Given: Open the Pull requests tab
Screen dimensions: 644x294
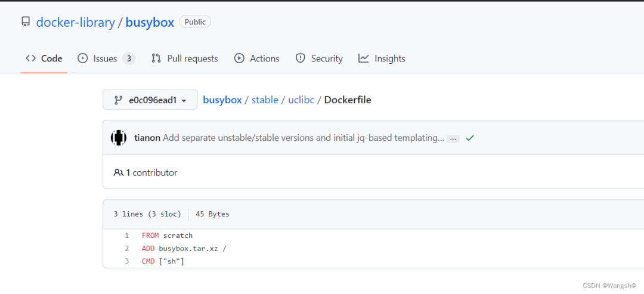Looking at the screenshot, I should [x=185, y=58].
